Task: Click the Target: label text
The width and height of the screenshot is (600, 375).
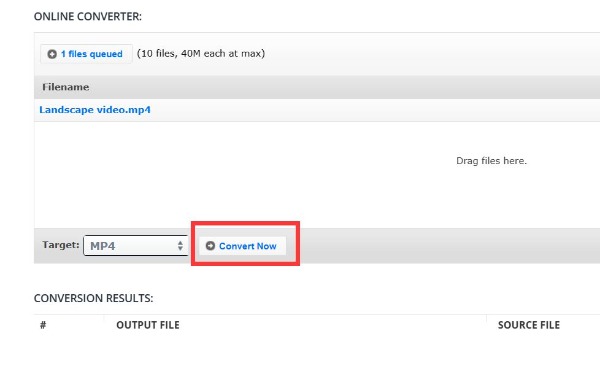Action: [61, 245]
